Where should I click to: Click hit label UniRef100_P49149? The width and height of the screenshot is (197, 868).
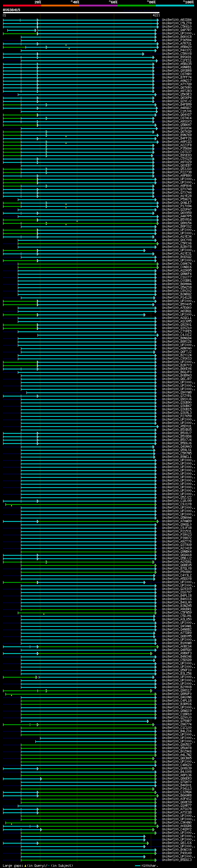click(176, 853)
